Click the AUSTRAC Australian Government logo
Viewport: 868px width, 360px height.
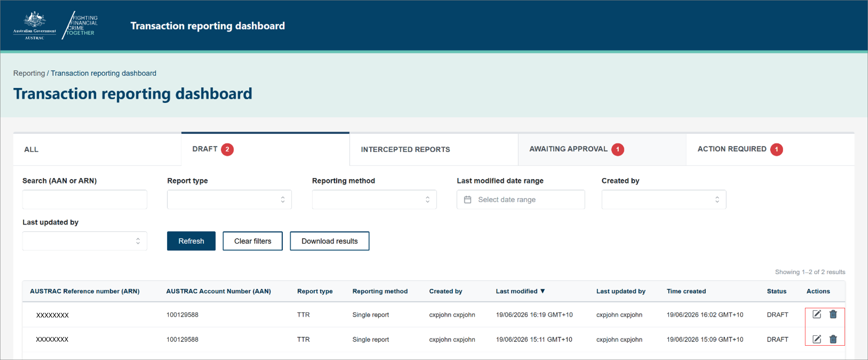[35, 26]
